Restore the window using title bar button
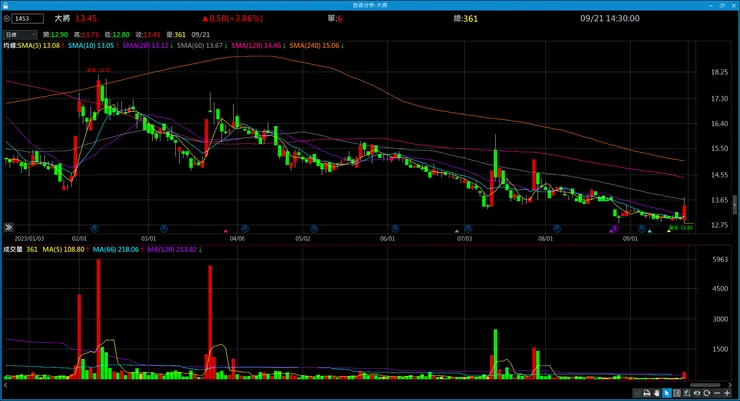This screenshot has width=740, height=401. (x=722, y=5)
